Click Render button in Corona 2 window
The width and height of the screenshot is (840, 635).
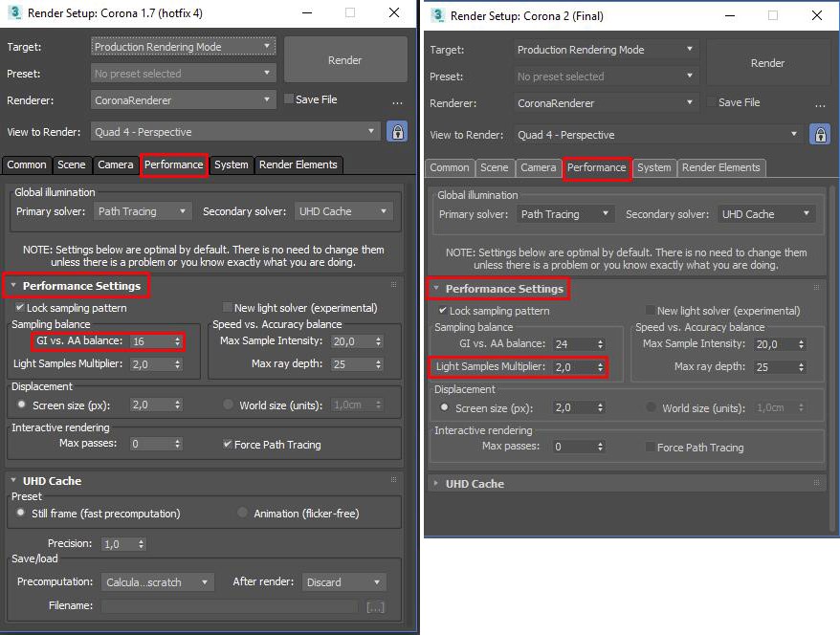coord(767,63)
